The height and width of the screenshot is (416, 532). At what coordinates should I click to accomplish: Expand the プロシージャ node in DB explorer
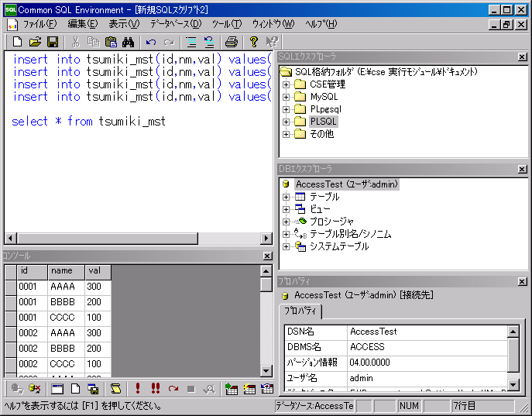[286, 222]
